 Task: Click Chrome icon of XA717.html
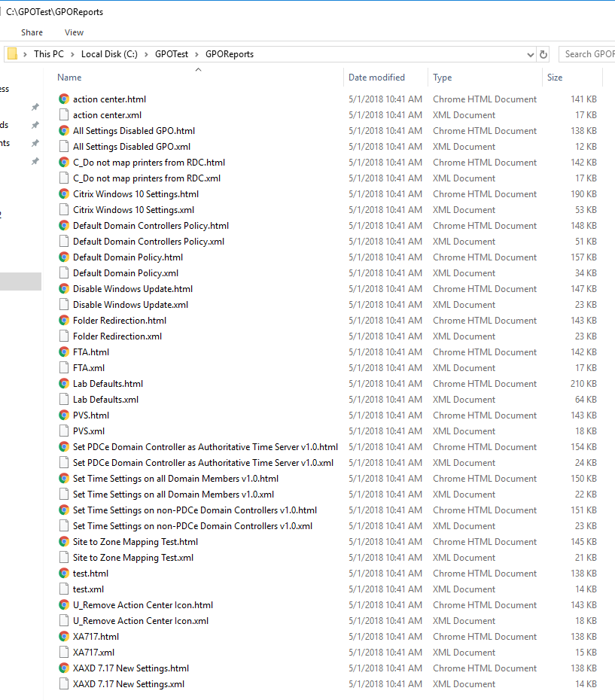(x=64, y=637)
